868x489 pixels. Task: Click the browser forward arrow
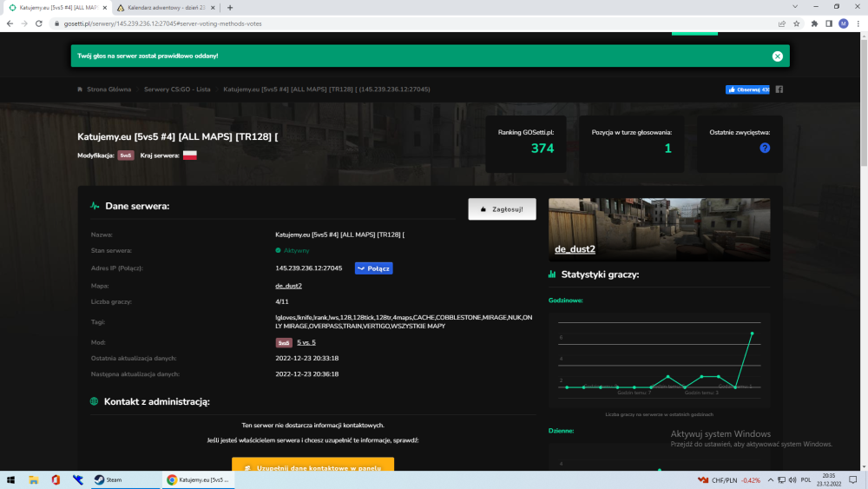coord(24,23)
